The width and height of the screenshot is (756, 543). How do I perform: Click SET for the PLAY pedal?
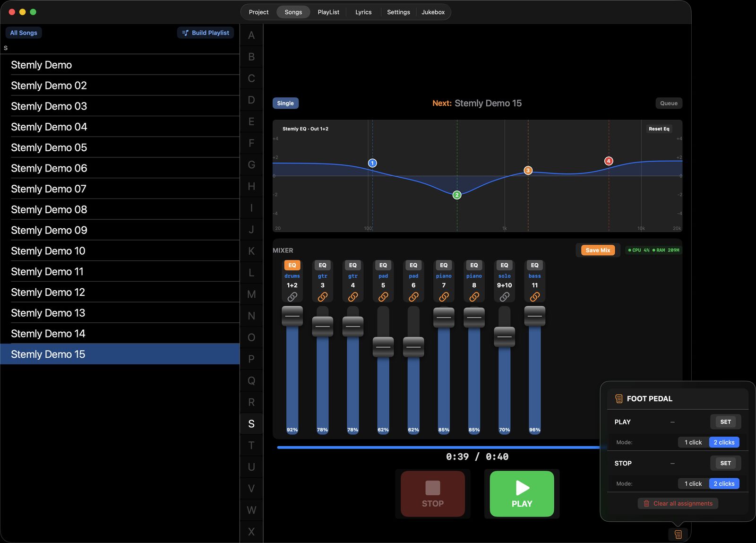(x=726, y=422)
